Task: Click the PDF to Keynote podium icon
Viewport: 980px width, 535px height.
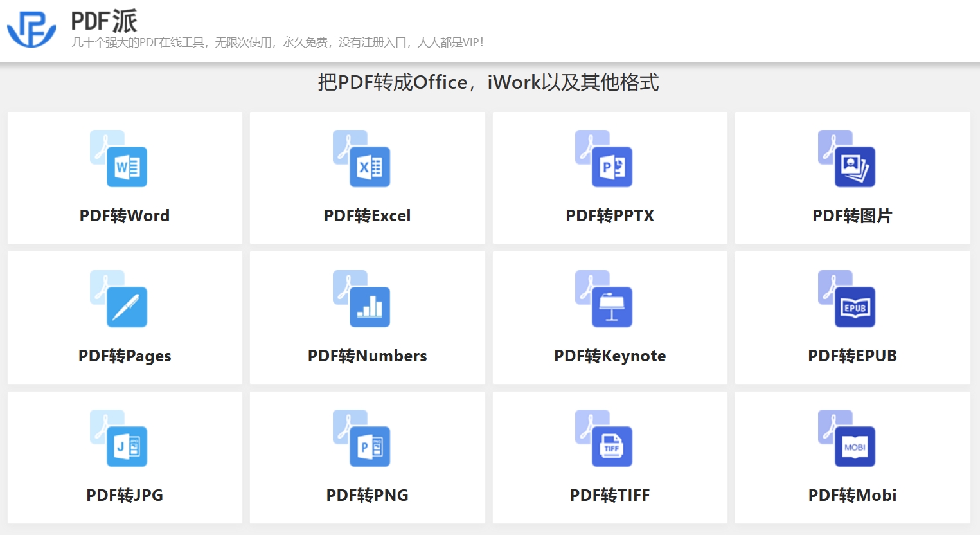Action: click(x=604, y=299)
